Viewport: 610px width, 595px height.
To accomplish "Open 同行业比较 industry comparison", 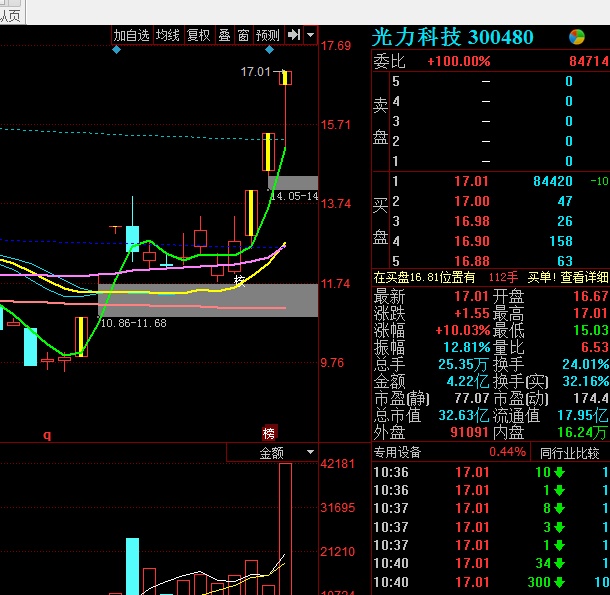I will (x=569, y=453).
